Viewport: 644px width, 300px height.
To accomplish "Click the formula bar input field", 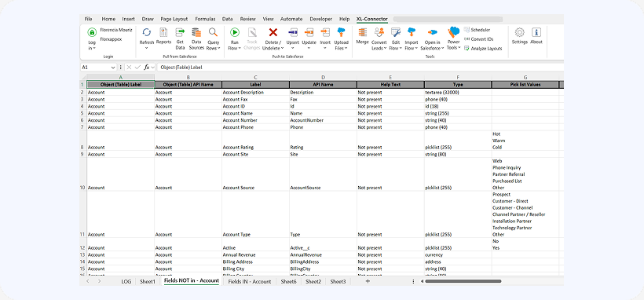I will [360, 67].
